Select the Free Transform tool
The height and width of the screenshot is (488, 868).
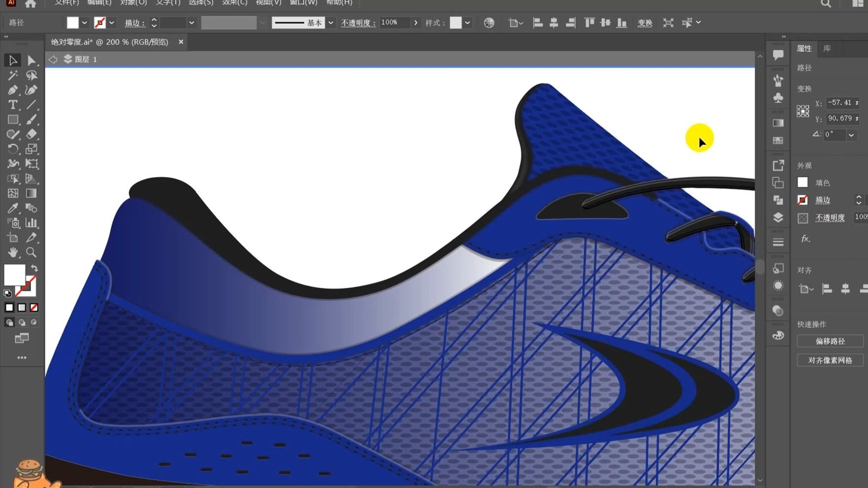coord(32,163)
